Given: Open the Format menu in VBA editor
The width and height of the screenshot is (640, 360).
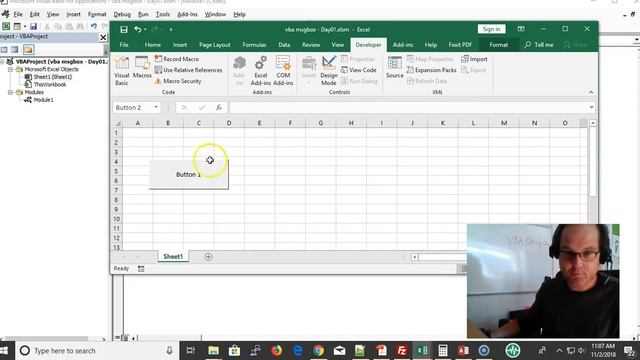Looking at the screenshot, I should click(97, 14).
